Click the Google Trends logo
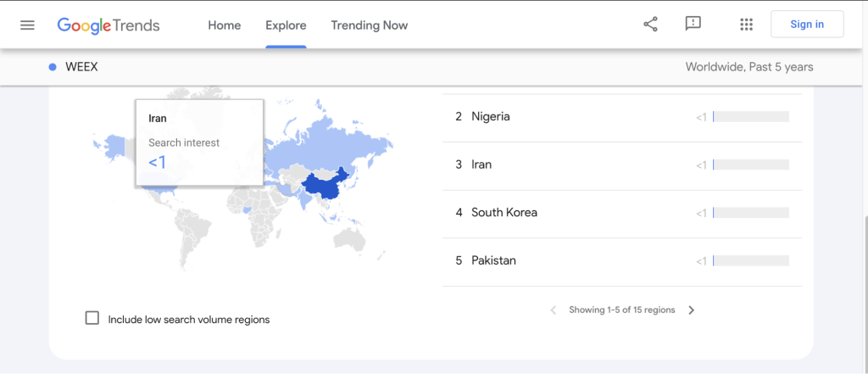The height and width of the screenshot is (374, 868). pyautogui.click(x=108, y=25)
